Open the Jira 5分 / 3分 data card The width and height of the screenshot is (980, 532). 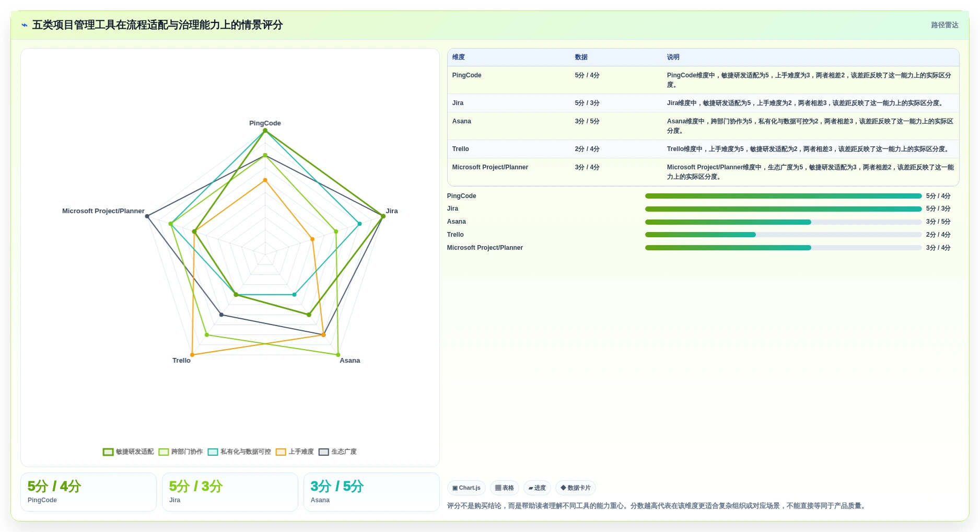point(230,492)
